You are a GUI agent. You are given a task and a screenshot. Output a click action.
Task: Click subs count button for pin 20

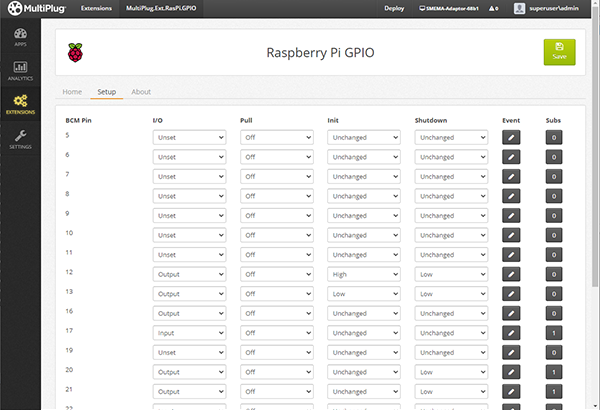coord(554,372)
